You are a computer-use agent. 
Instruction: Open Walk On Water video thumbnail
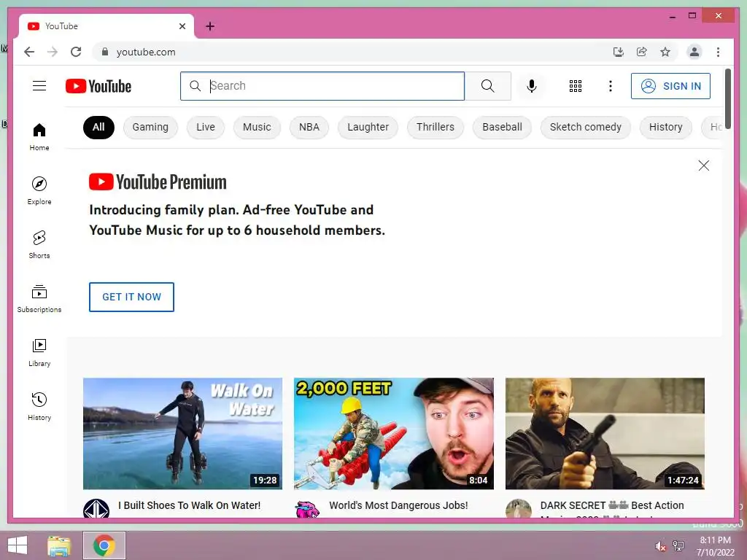[x=182, y=433]
